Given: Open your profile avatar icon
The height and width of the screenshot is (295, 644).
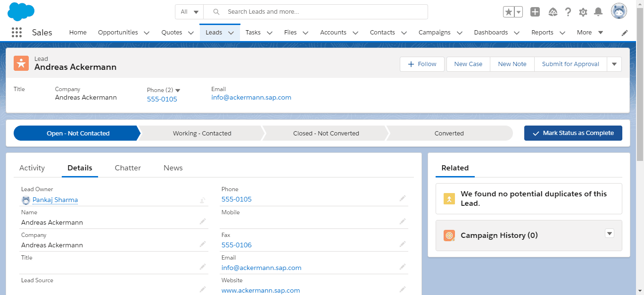Looking at the screenshot, I should pos(618,11).
